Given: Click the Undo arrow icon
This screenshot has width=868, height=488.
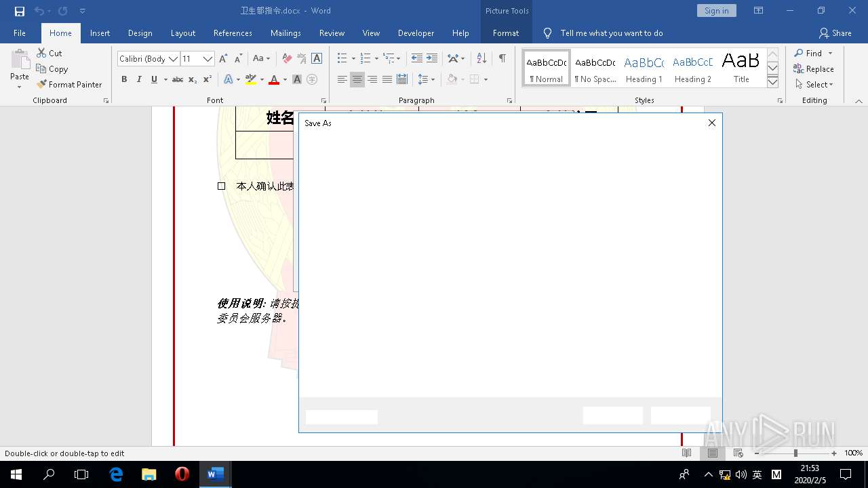Looking at the screenshot, I should (x=39, y=11).
